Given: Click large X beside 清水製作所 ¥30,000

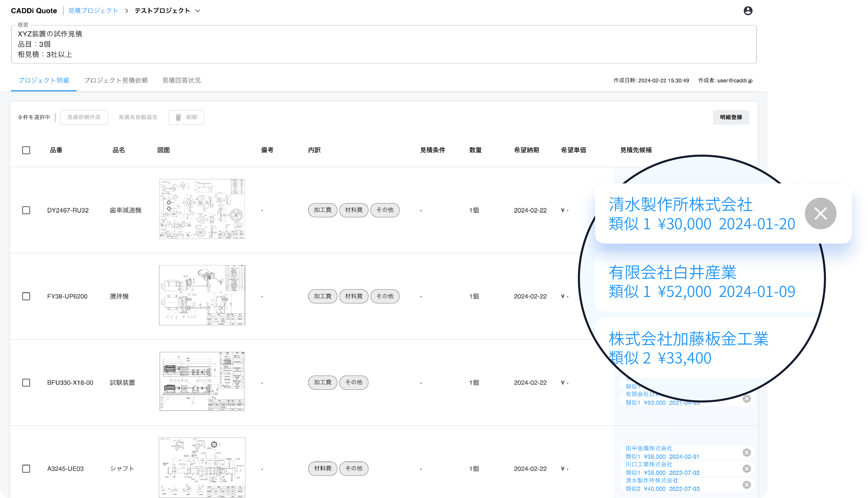Looking at the screenshot, I should 821,213.
